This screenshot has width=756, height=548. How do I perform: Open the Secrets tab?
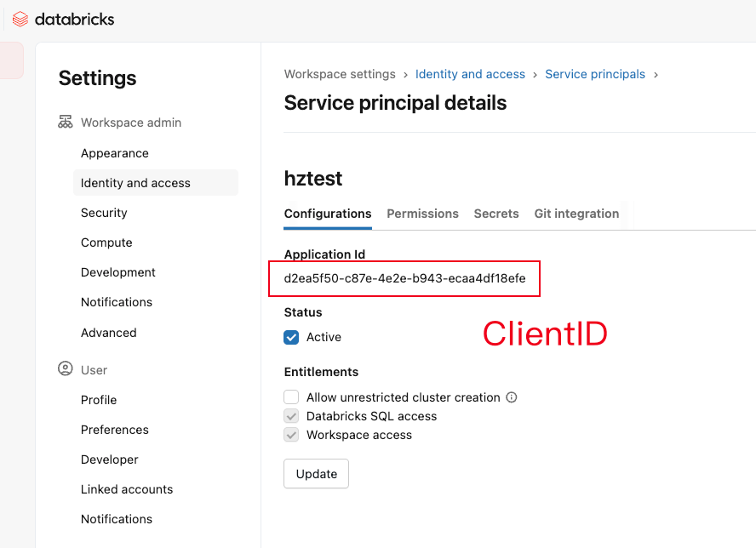click(496, 214)
